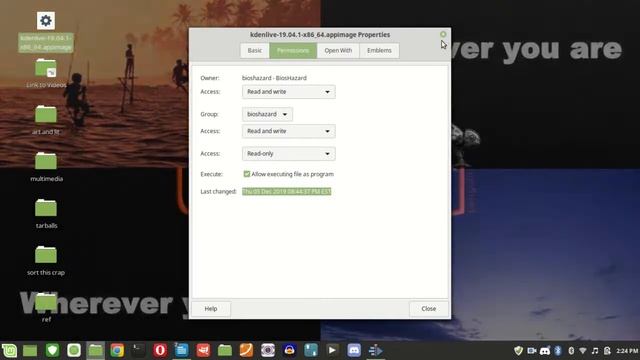Switch to the Open With tab
640x360 pixels.
[338, 51]
